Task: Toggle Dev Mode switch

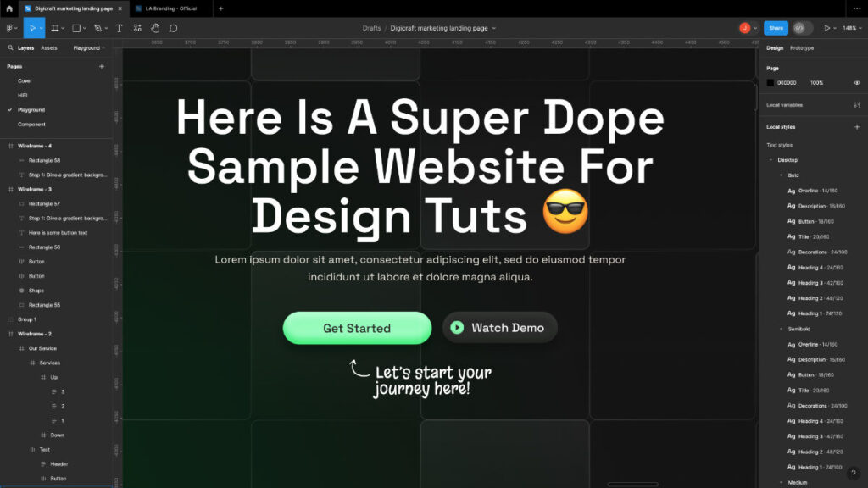Action: click(802, 28)
